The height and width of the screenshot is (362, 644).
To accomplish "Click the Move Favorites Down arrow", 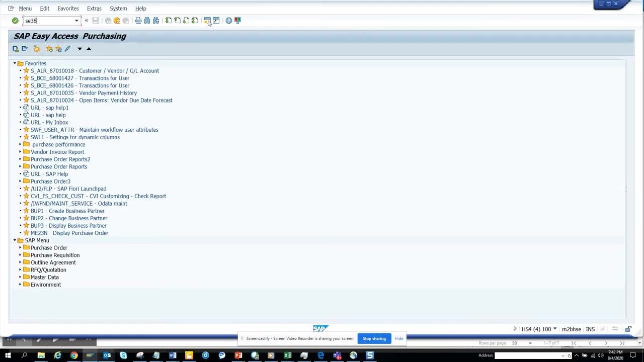I will (79, 49).
